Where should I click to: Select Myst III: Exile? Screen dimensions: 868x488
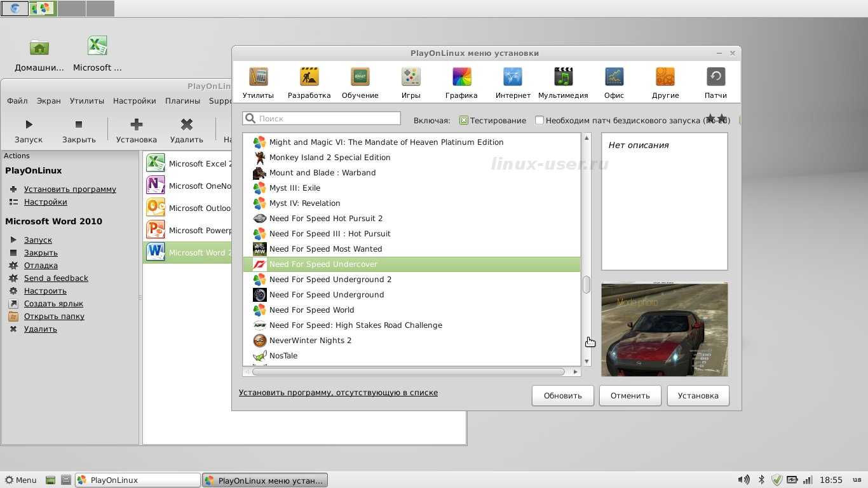pyautogui.click(x=412, y=188)
